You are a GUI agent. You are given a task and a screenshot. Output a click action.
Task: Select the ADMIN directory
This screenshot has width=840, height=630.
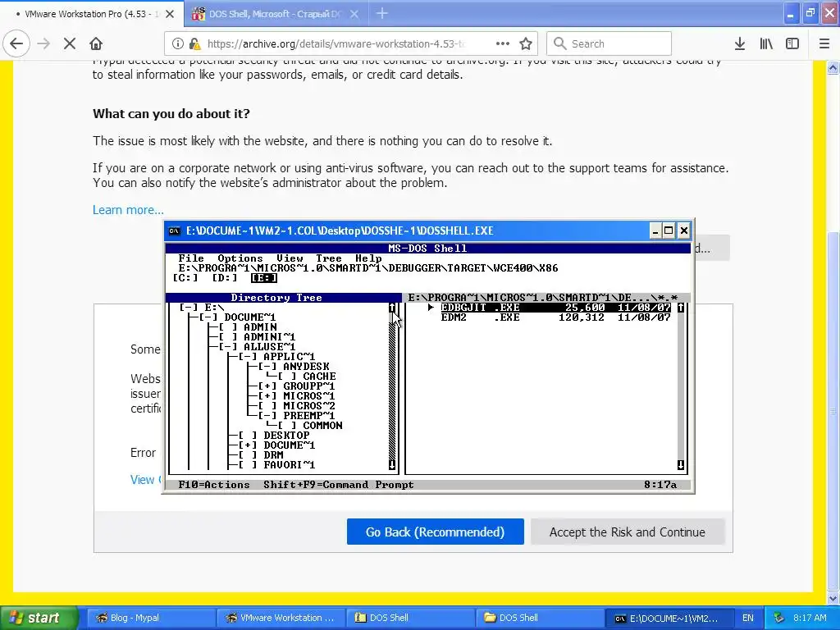[x=260, y=327]
